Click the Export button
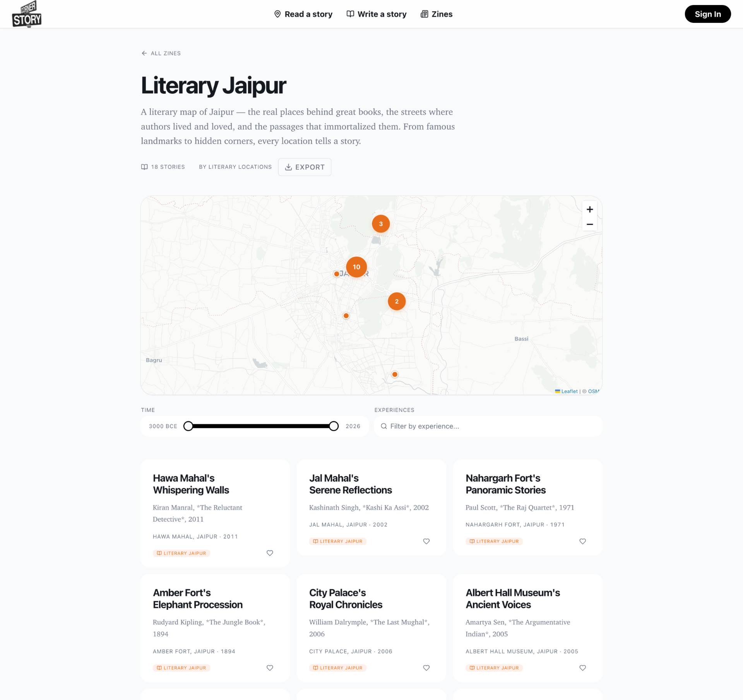Image resolution: width=743 pixels, height=700 pixels. tap(305, 167)
